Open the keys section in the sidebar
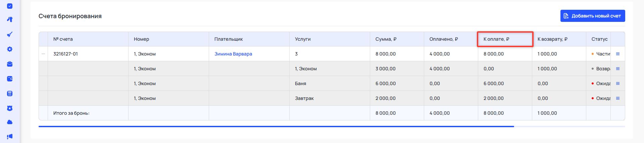644x143 pixels. tap(10, 20)
